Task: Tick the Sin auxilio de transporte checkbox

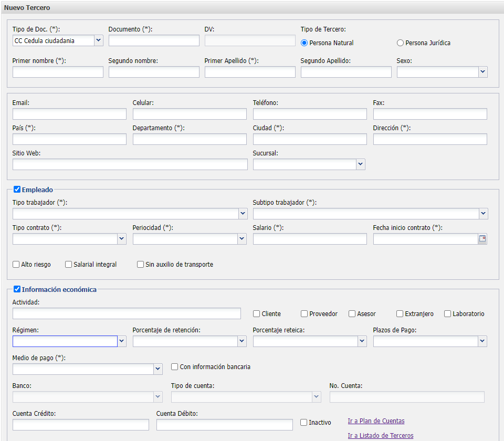Action: (x=140, y=265)
